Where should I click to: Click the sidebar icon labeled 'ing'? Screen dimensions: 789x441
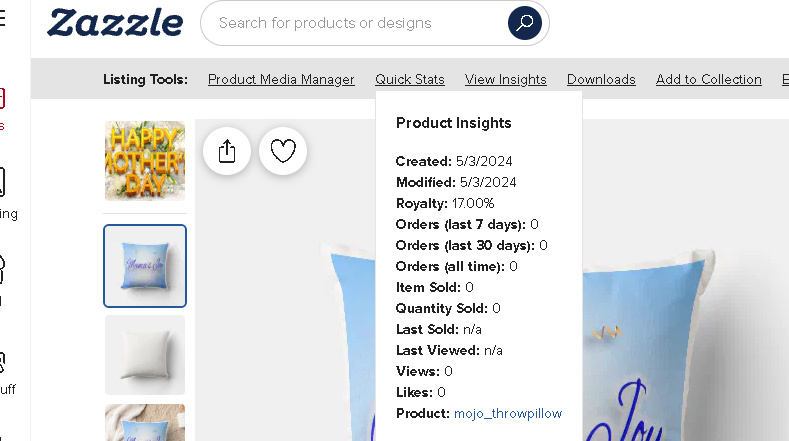point(2,183)
